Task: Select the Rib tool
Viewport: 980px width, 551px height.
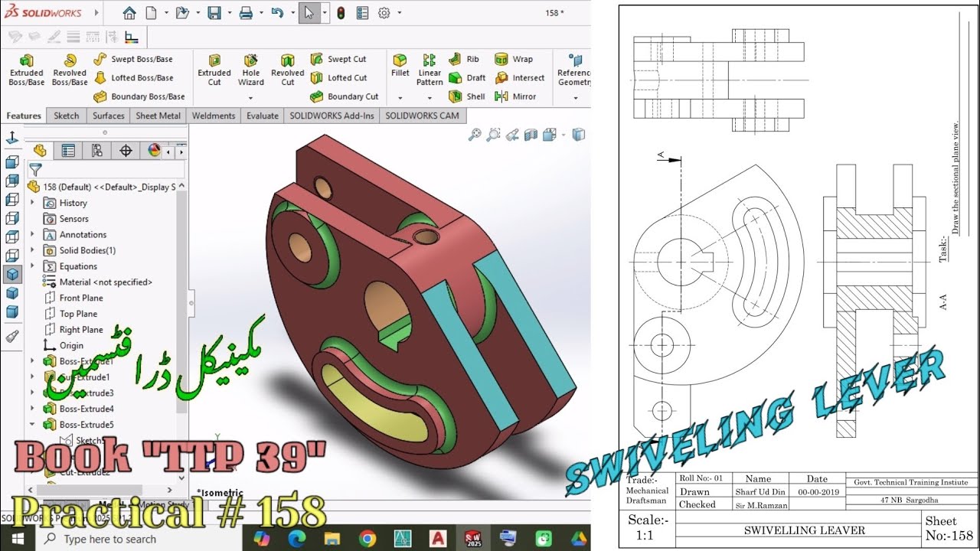Action: [x=464, y=59]
